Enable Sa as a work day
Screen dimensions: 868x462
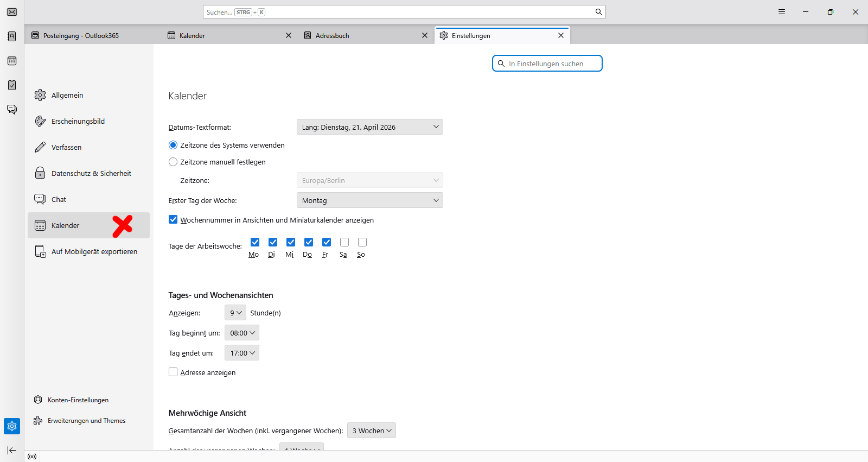(x=344, y=242)
